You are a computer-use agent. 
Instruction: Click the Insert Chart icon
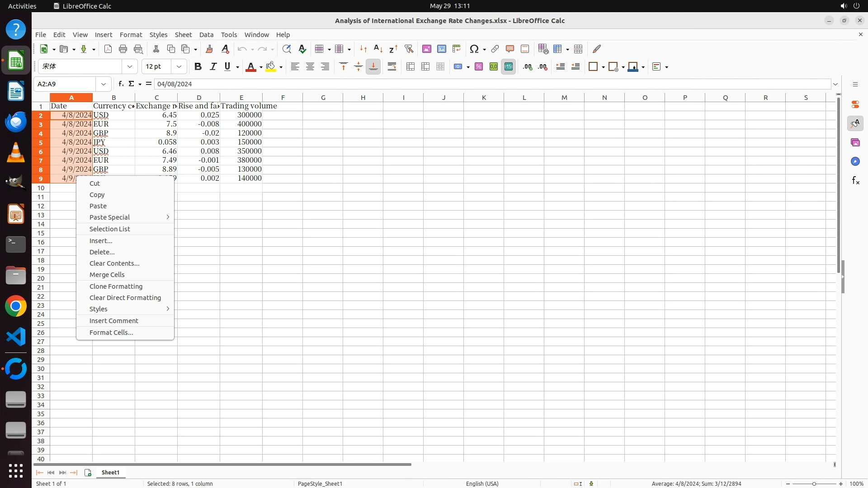(442, 49)
